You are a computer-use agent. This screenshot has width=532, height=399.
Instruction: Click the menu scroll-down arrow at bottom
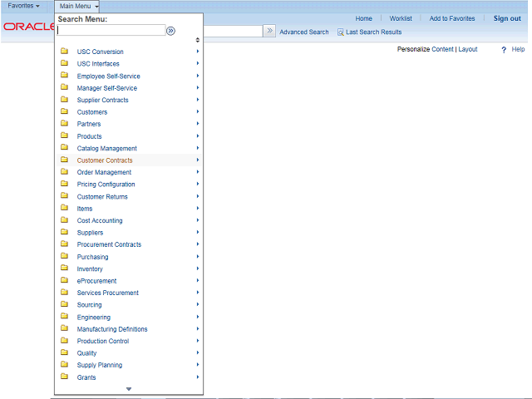click(x=129, y=389)
